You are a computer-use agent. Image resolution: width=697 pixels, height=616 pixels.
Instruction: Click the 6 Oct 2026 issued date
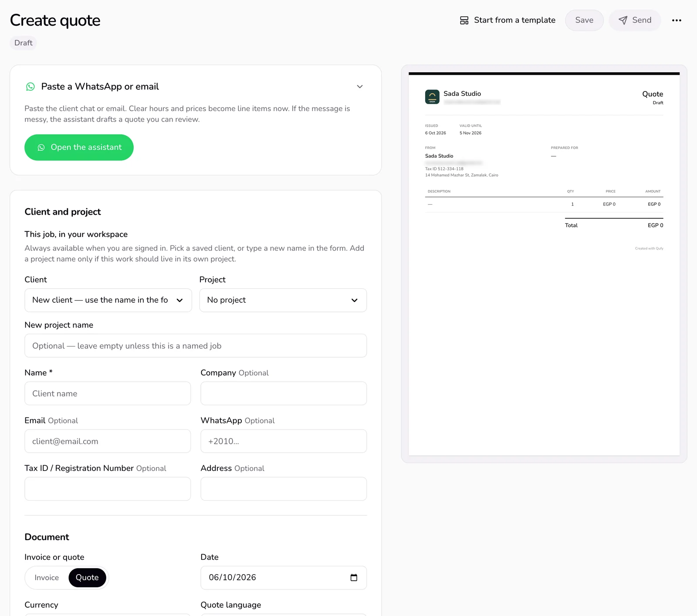coord(436,133)
